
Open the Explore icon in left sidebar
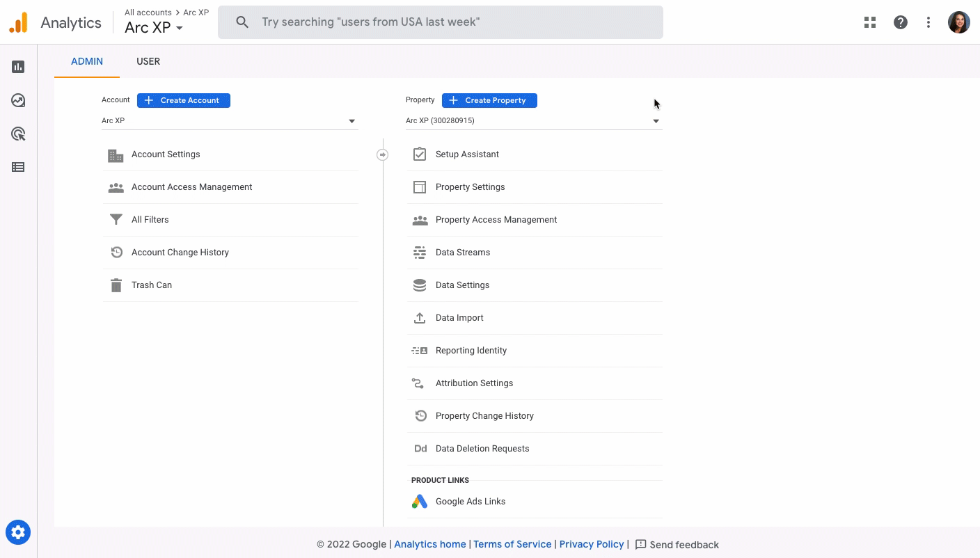pyautogui.click(x=18, y=100)
